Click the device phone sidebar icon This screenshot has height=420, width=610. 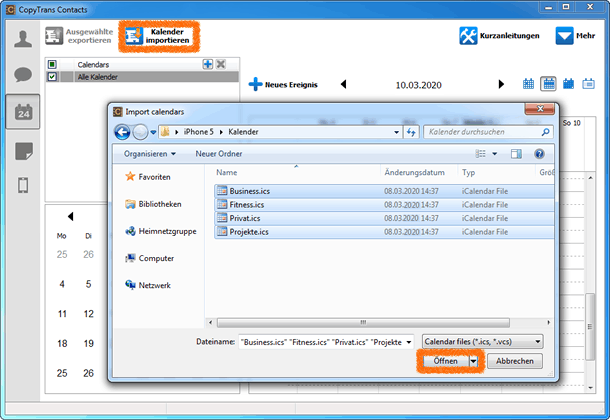[x=23, y=185]
